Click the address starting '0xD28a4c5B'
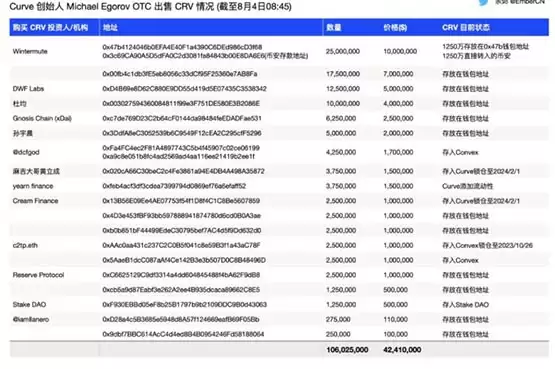 [x=181, y=319]
